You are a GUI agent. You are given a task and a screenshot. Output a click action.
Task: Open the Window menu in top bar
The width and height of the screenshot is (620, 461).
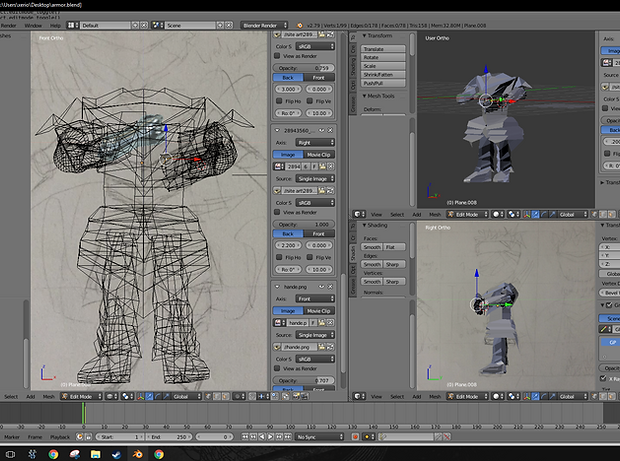click(32, 25)
